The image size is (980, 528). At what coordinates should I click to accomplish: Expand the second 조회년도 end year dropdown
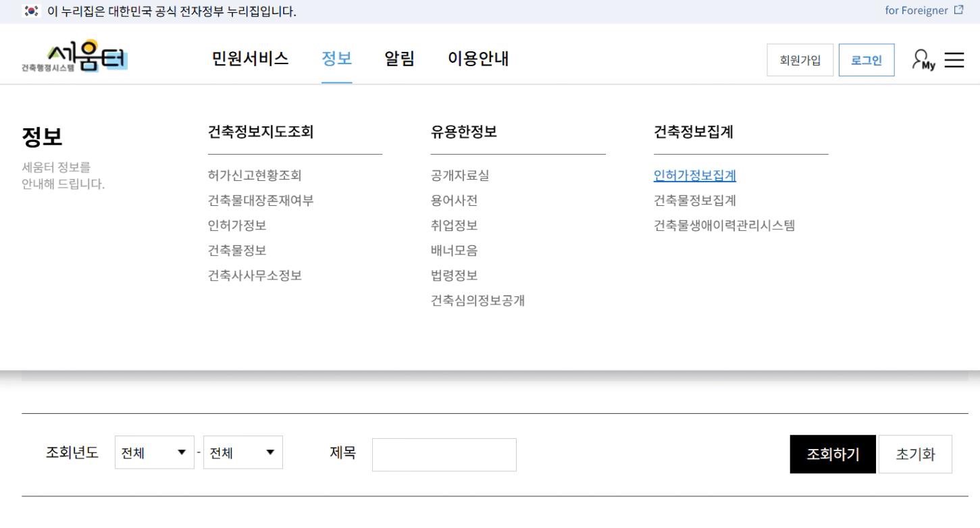[243, 452]
